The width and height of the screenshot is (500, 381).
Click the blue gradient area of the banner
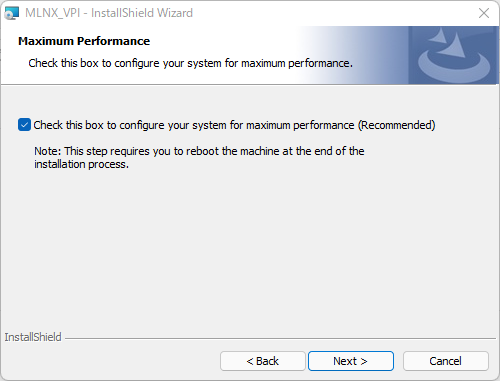point(353,55)
